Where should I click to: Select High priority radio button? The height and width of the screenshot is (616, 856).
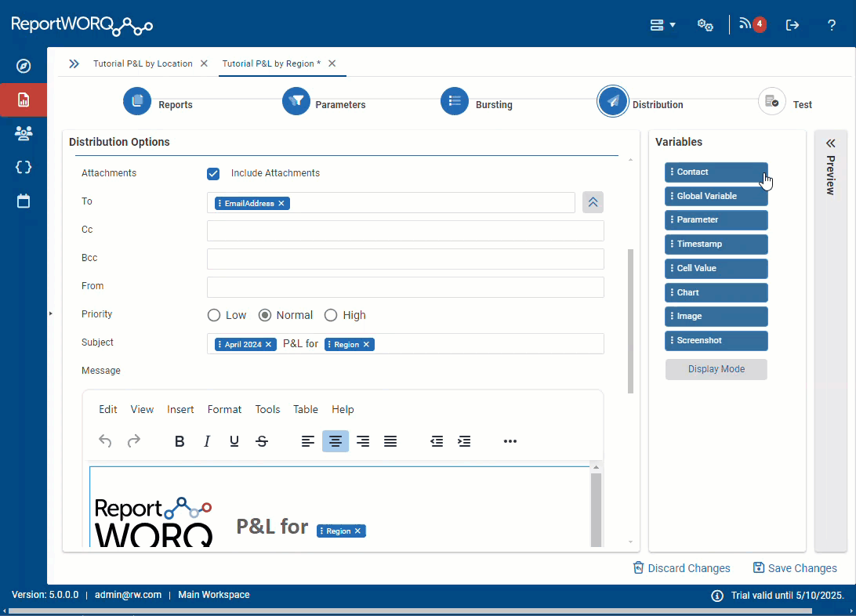point(330,315)
